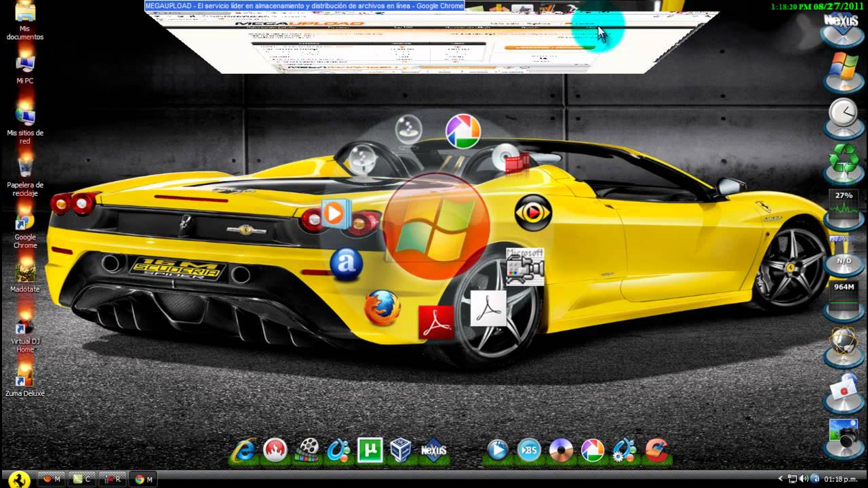
Task: Open the blue play-button media player in dock
Action: pos(498,450)
